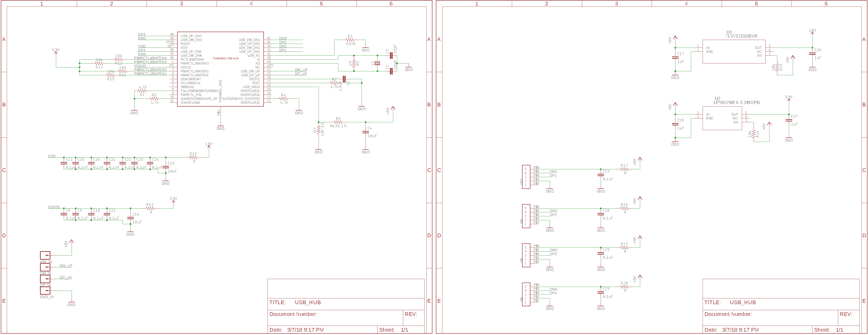Select capacitor C18 10uF symbol

[165, 167]
